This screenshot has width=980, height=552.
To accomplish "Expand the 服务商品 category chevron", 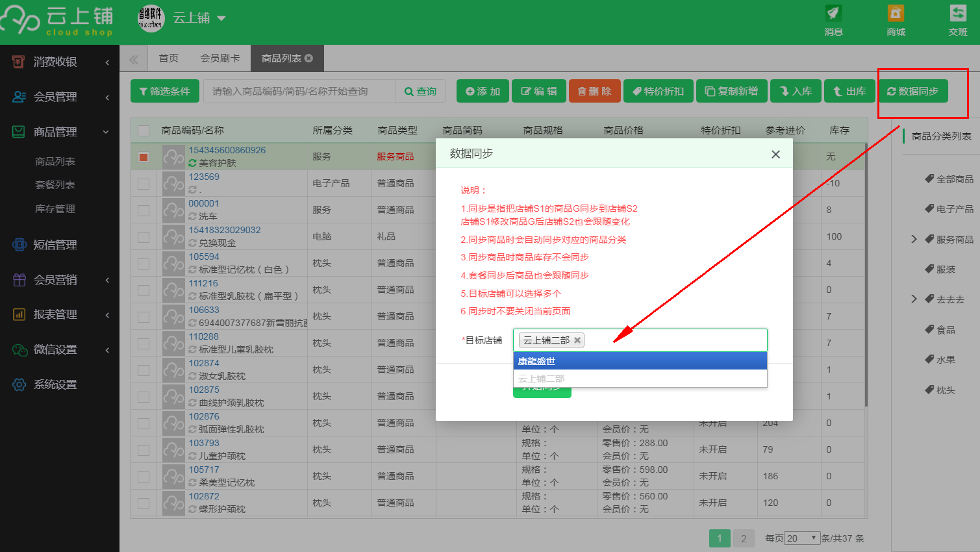I will pyautogui.click(x=914, y=239).
